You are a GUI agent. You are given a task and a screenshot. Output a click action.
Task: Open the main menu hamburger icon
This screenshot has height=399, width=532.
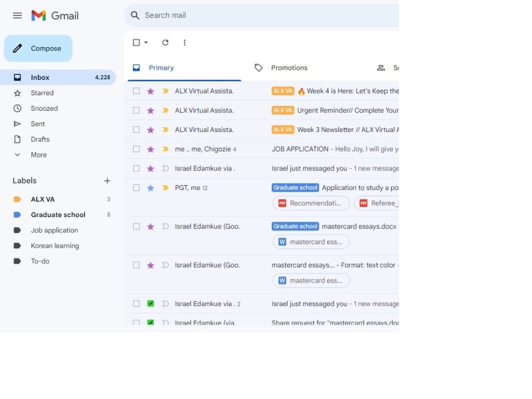[x=18, y=15]
